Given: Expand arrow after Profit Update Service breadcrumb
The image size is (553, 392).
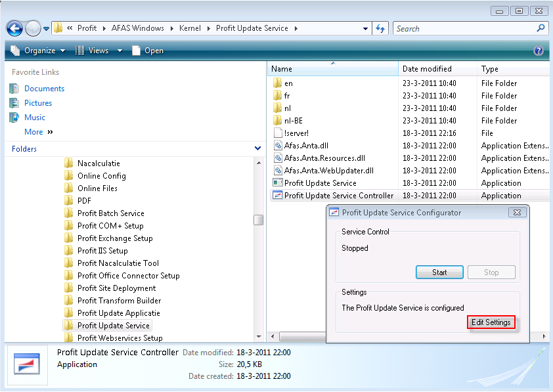Looking at the screenshot, I should pyautogui.click(x=296, y=28).
